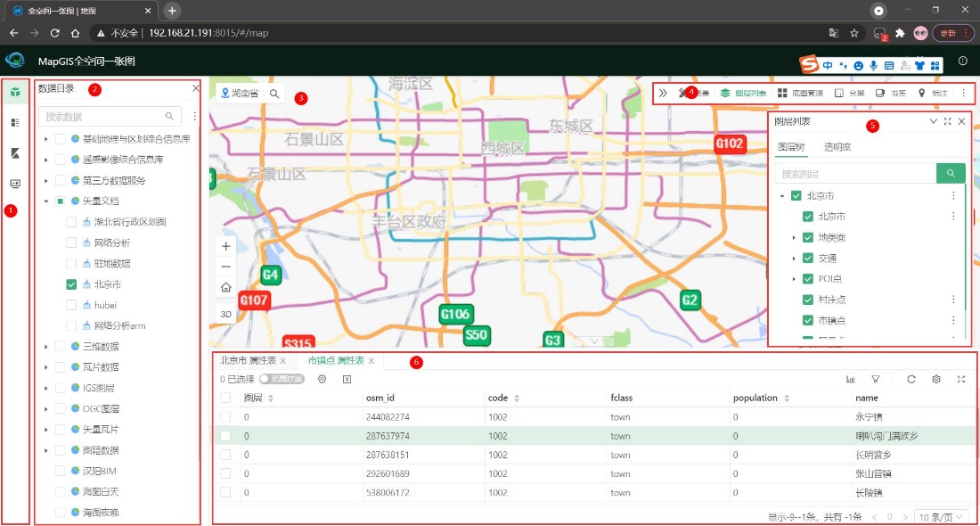Expand the 交通 layer group
This screenshot has height=526, width=980.
794,259
